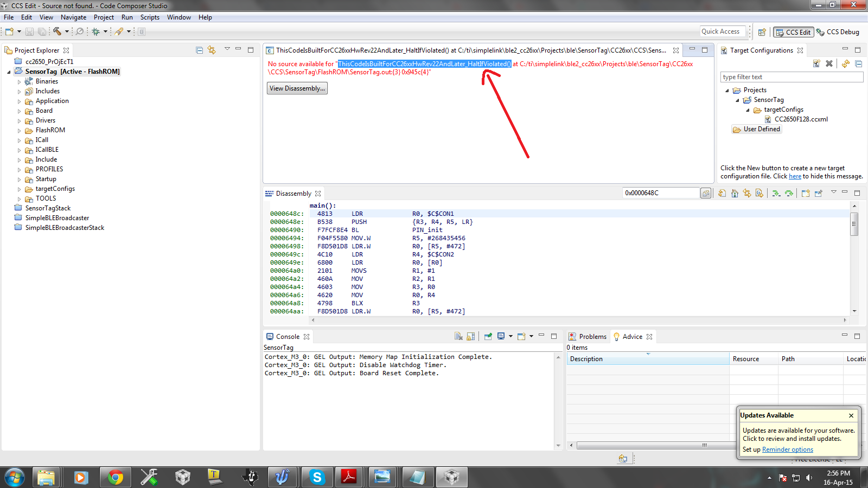868x488 pixels.
Task: Click the Description column header
Action: tap(648, 359)
